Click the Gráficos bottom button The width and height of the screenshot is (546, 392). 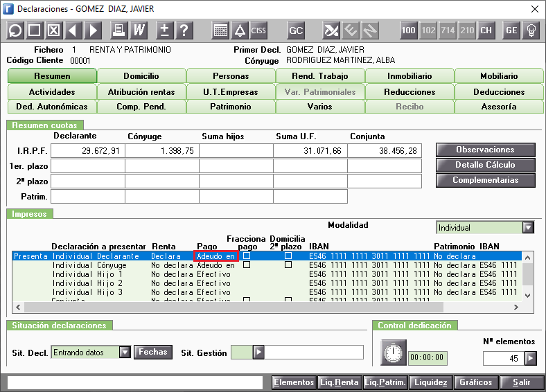[x=476, y=382]
